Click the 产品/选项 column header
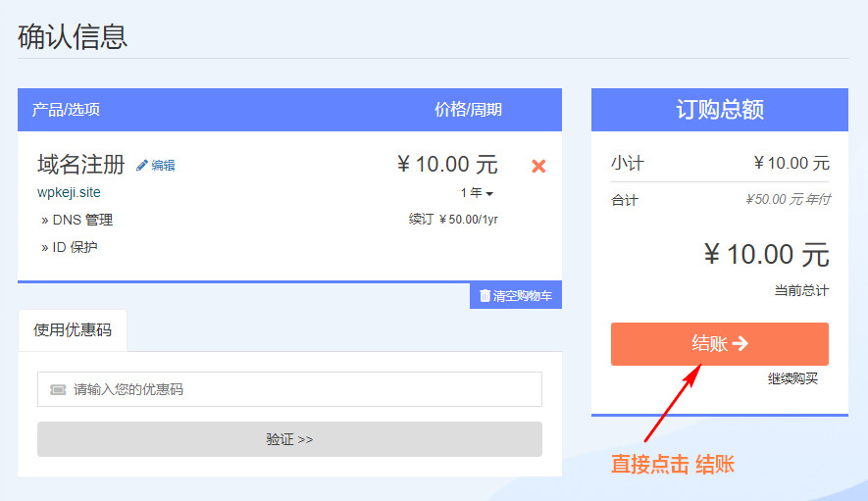868x501 pixels. pos(66,110)
